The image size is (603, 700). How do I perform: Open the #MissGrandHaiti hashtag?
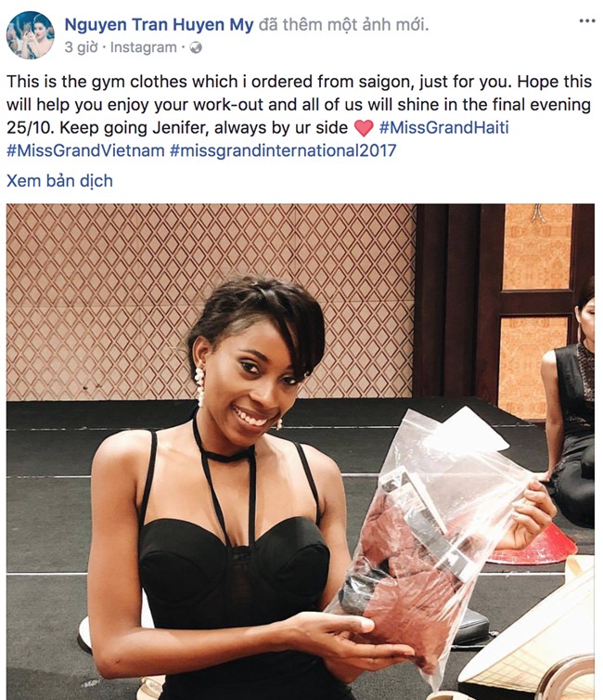pyautogui.click(x=443, y=128)
